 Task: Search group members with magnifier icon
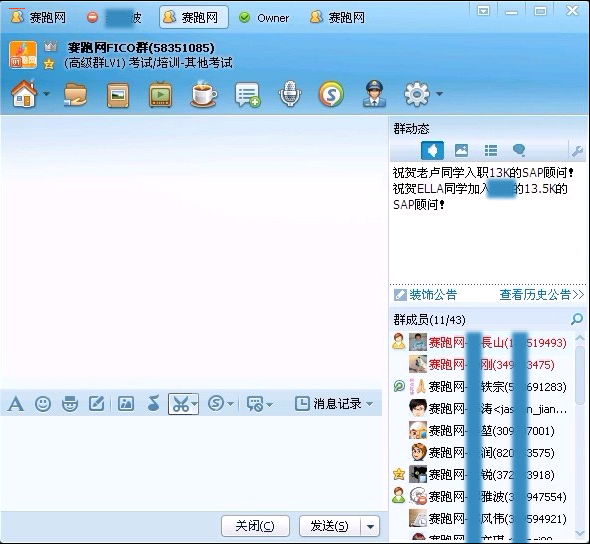(577, 319)
